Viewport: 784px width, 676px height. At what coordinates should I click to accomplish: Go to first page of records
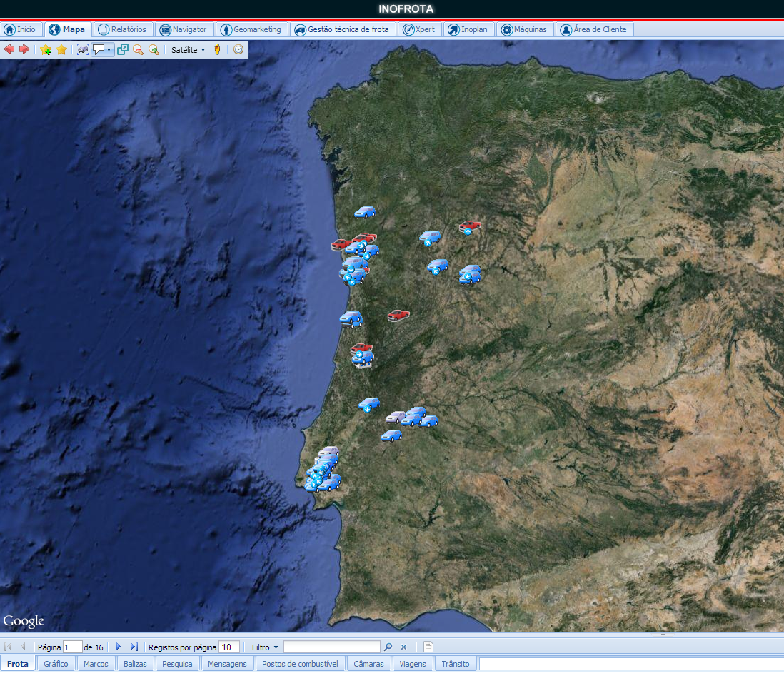(8, 647)
